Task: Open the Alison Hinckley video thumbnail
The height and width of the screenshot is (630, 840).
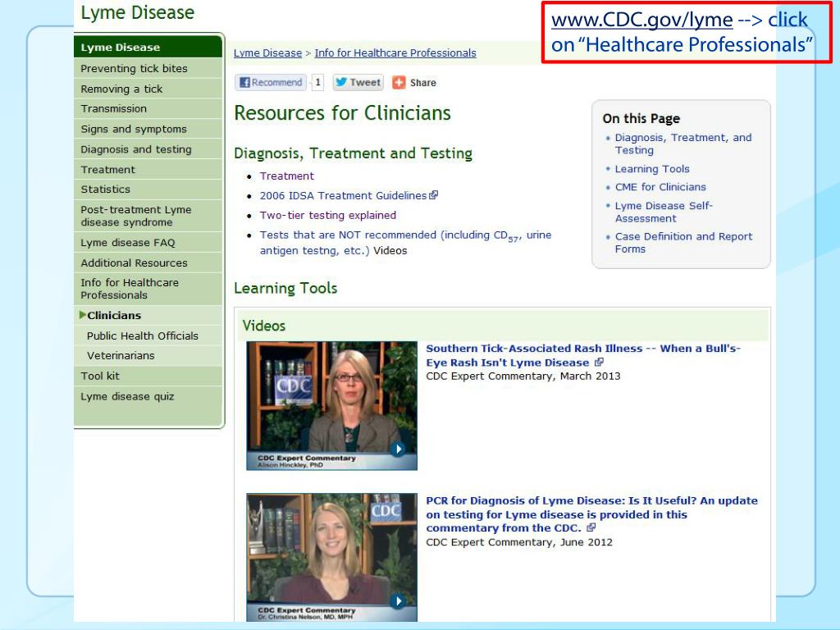Action: click(331, 405)
